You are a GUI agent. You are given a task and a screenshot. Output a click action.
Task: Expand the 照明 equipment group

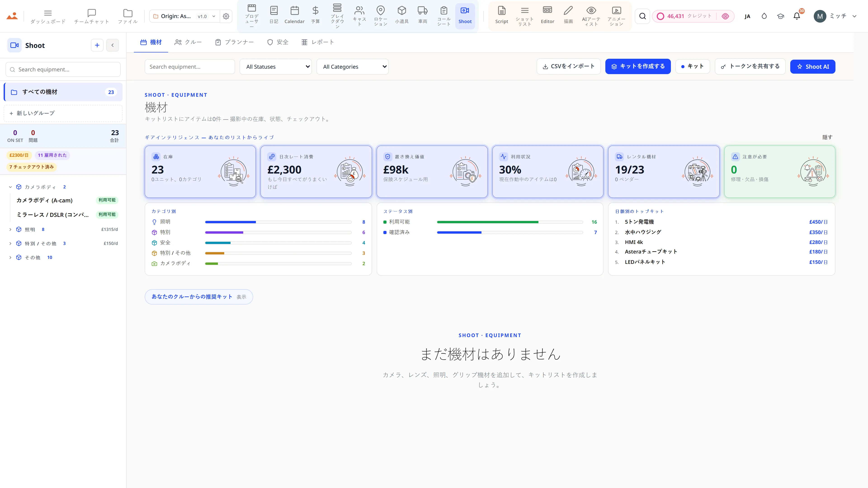[x=10, y=229]
